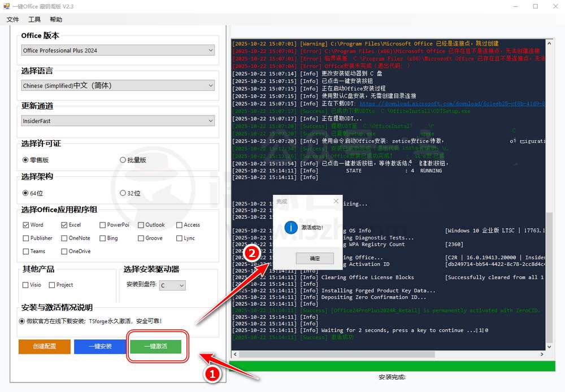Open the 帮助 menu
The width and height of the screenshot is (565, 392).
pyautogui.click(x=56, y=19)
